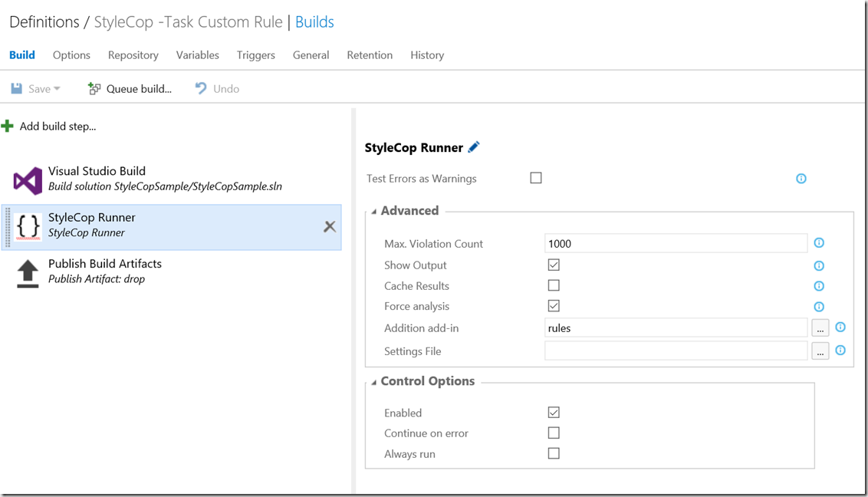Click the Undo button label
Screen dimensions: 868x497
(226, 88)
